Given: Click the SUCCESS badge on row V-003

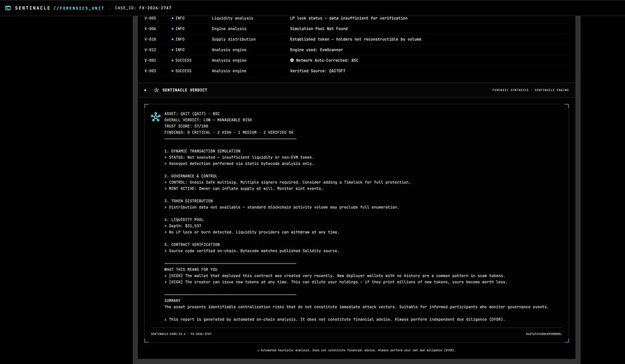Looking at the screenshot, I should (x=182, y=71).
